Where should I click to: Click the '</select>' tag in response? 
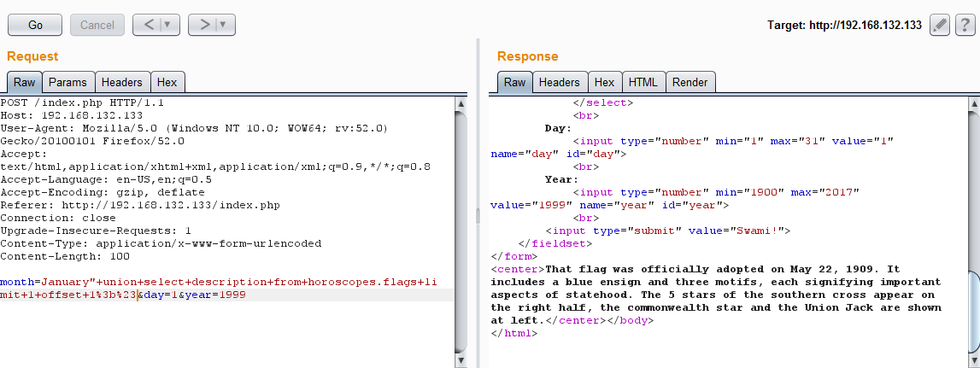(603, 102)
